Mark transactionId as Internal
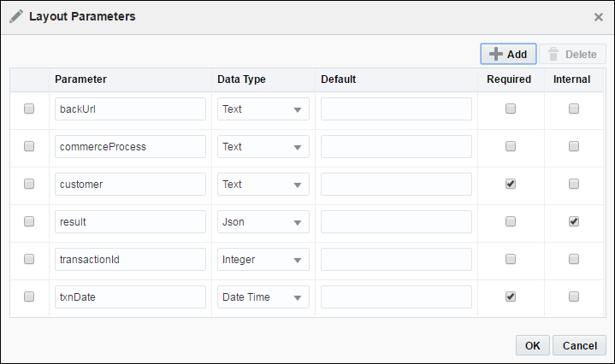This screenshot has height=364, width=615. [574, 259]
